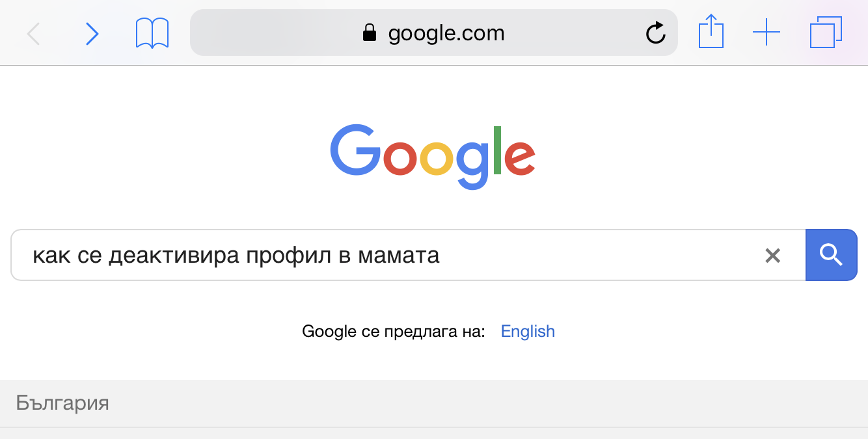
Task: Open the Safari share sheet
Action: pyautogui.click(x=711, y=32)
